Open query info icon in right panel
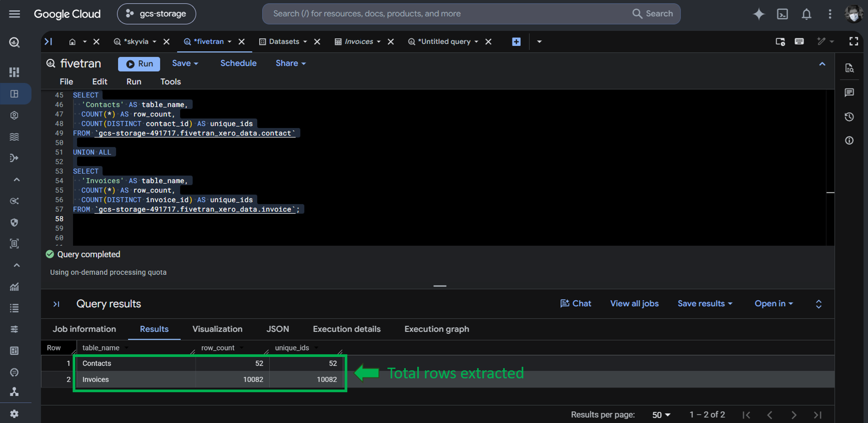The image size is (868, 423). click(x=849, y=141)
